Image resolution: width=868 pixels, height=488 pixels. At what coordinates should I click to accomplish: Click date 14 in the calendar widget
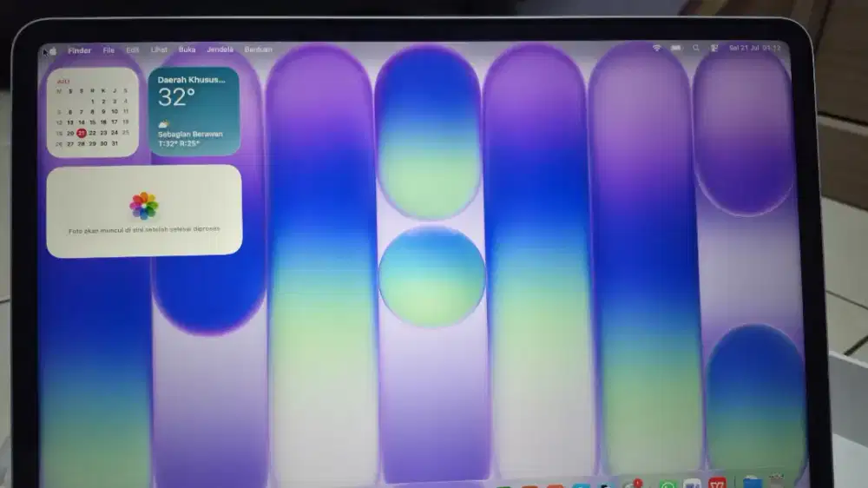click(x=82, y=122)
